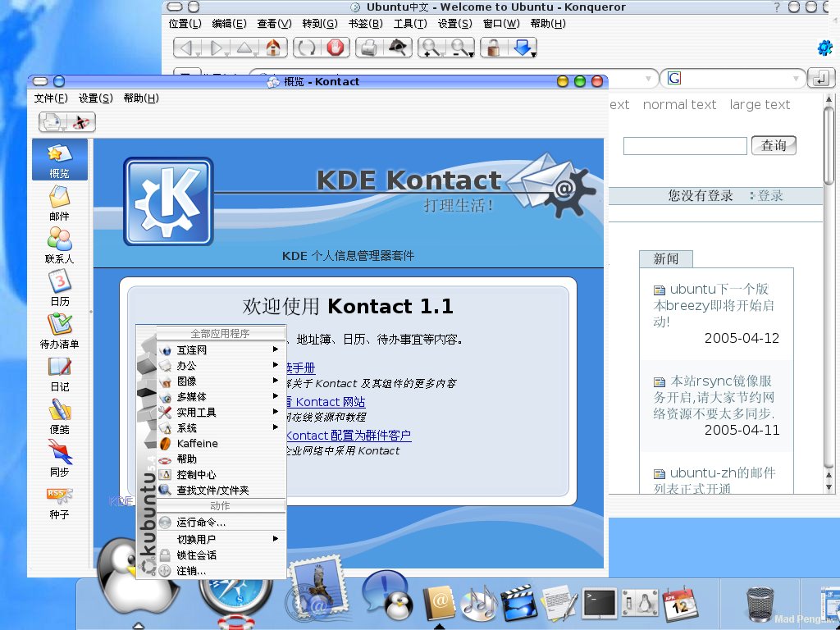This screenshot has width=840, height=630.
Task: Click the blue down-arrow toolbar button in Konqueror
Action: tap(523, 48)
